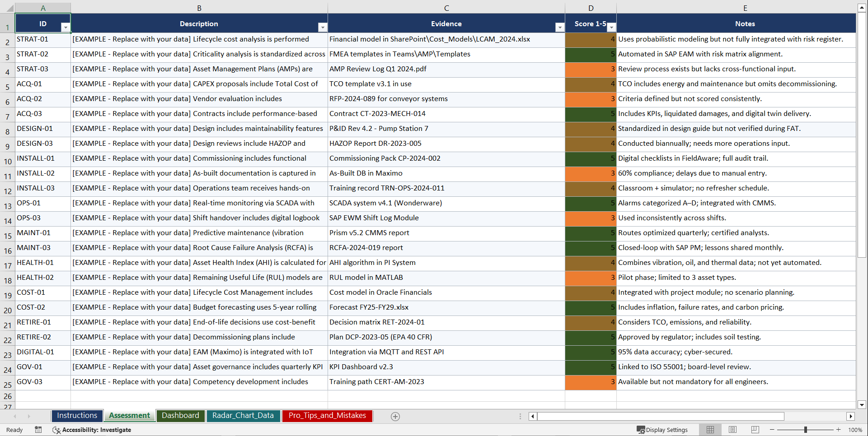Open Display Settings from the status bar
868x436 pixels.
[x=662, y=430]
